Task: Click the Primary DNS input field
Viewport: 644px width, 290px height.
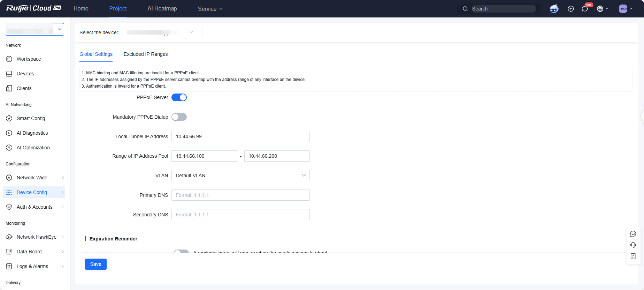Action: (240, 195)
